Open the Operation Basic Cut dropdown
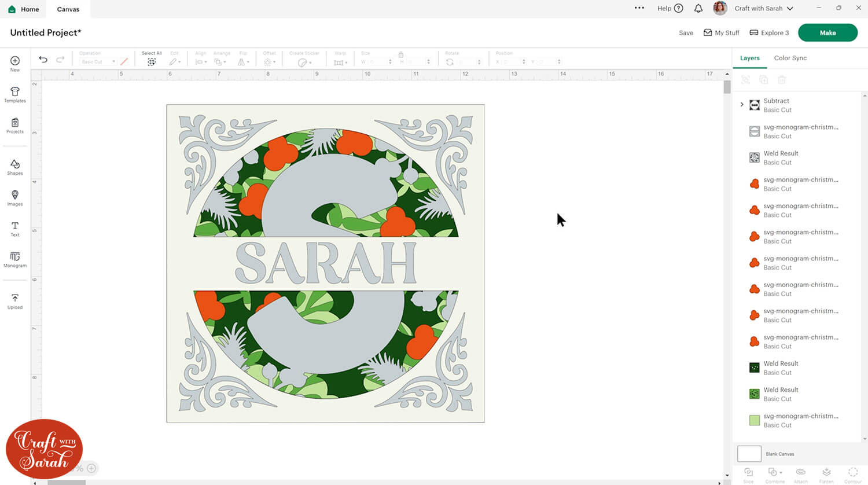 (98, 62)
